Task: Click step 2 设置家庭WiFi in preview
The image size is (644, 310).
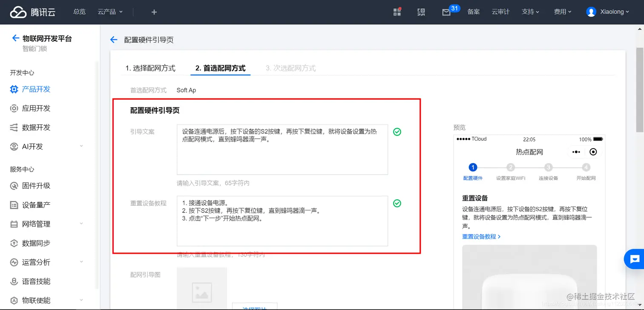Action: (511, 172)
